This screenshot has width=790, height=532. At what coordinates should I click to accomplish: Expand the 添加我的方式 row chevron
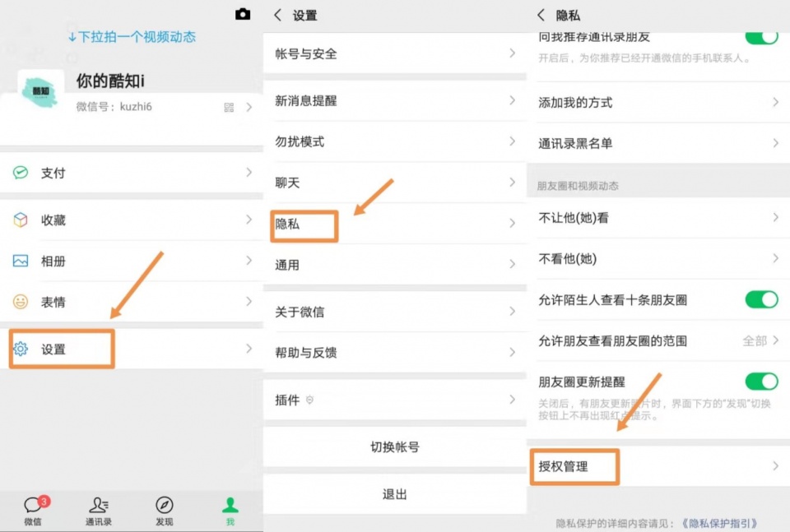tap(776, 102)
